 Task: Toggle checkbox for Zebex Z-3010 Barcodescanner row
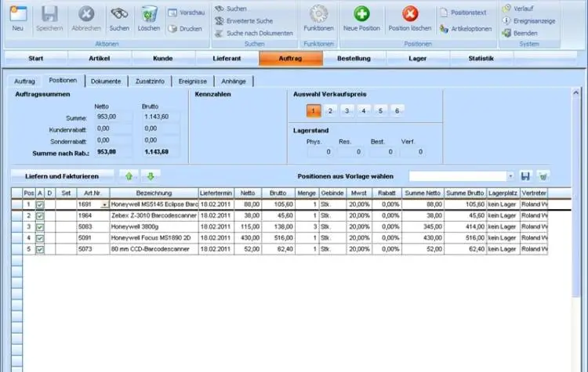[x=40, y=215]
